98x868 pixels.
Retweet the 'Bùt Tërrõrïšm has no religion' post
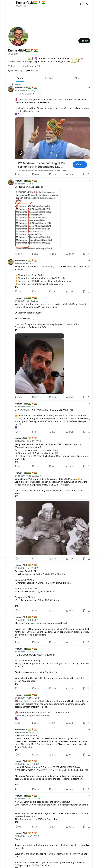pos(35,254)
